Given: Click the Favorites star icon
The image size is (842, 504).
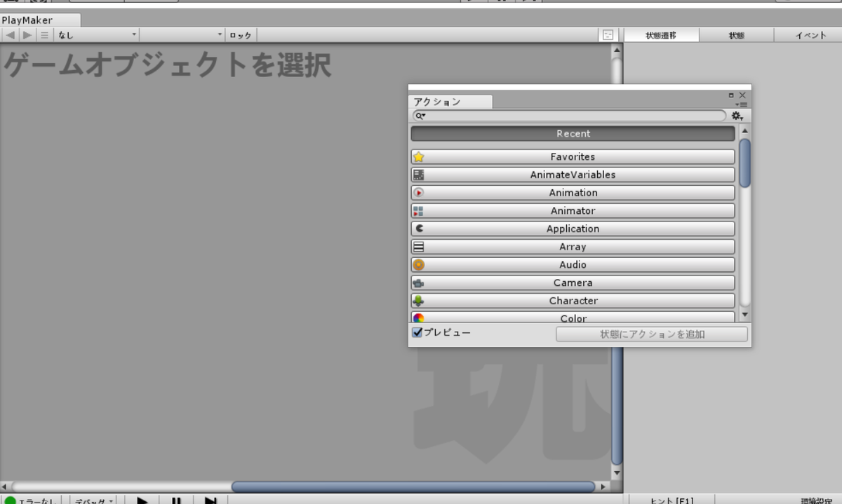Looking at the screenshot, I should point(419,157).
